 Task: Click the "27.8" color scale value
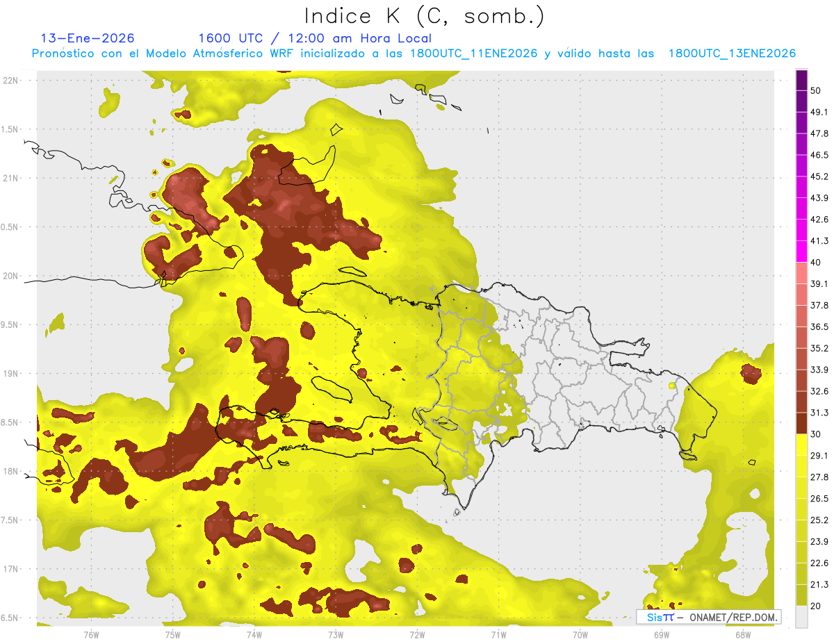[x=819, y=477]
